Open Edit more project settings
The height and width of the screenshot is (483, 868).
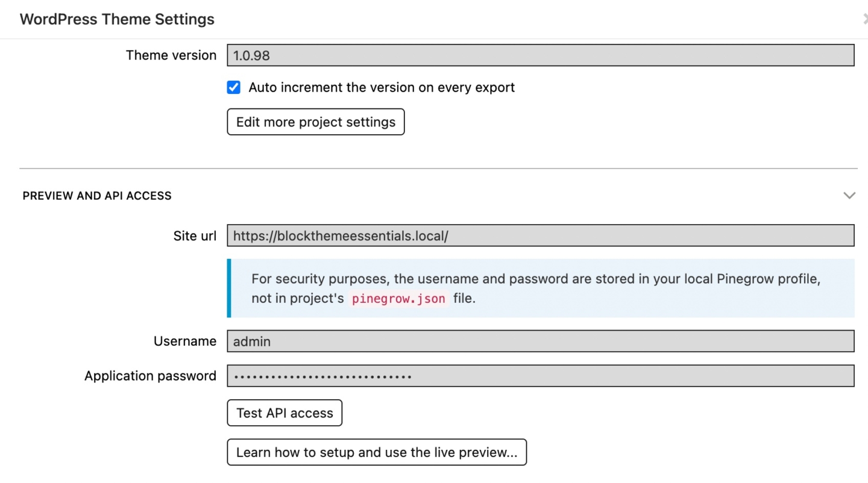point(315,122)
